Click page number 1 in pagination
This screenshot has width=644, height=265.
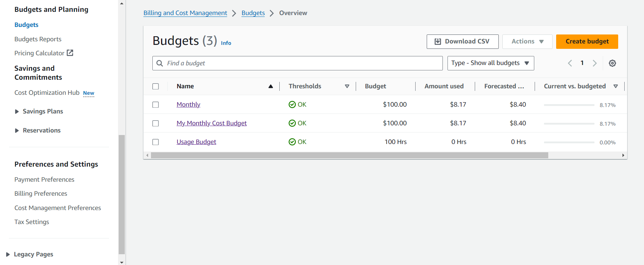(x=582, y=63)
